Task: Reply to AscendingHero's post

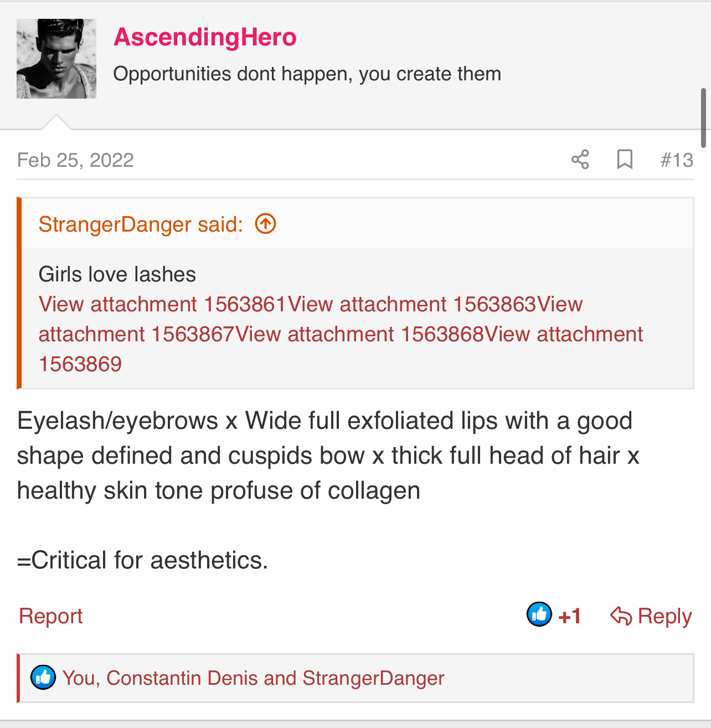Action: [651, 616]
